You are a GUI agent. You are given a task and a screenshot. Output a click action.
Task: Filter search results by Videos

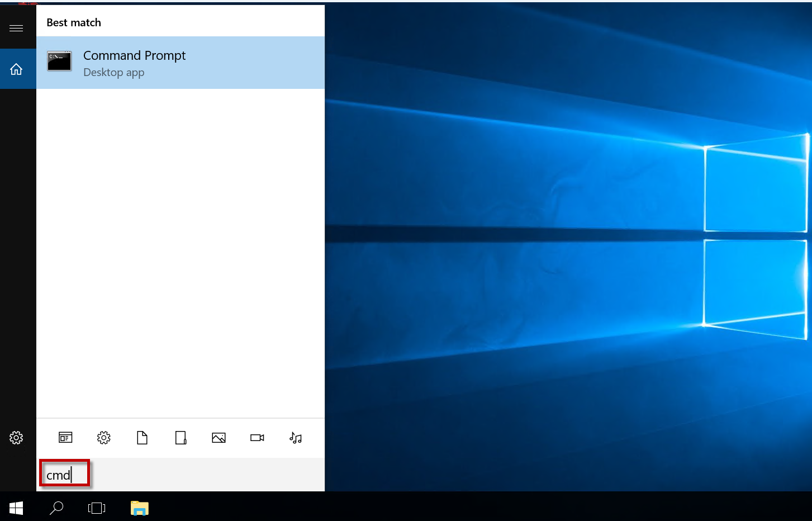coord(257,438)
